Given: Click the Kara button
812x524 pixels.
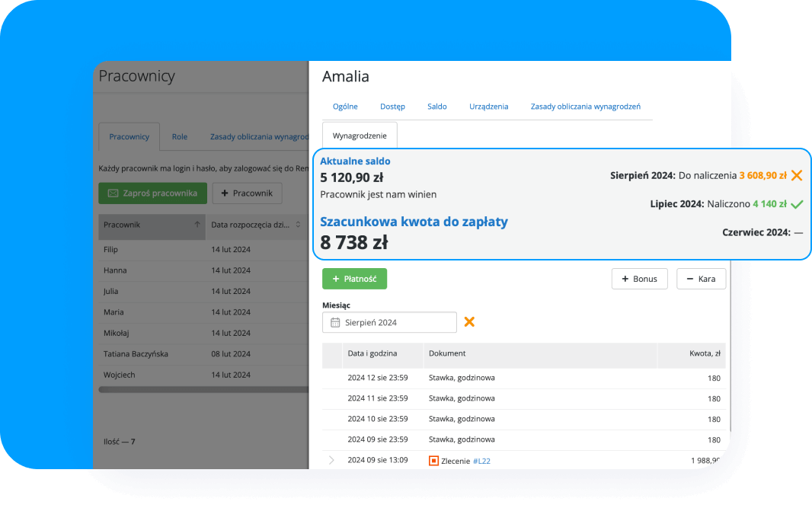Looking at the screenshot, I should (x=701, y=279).
